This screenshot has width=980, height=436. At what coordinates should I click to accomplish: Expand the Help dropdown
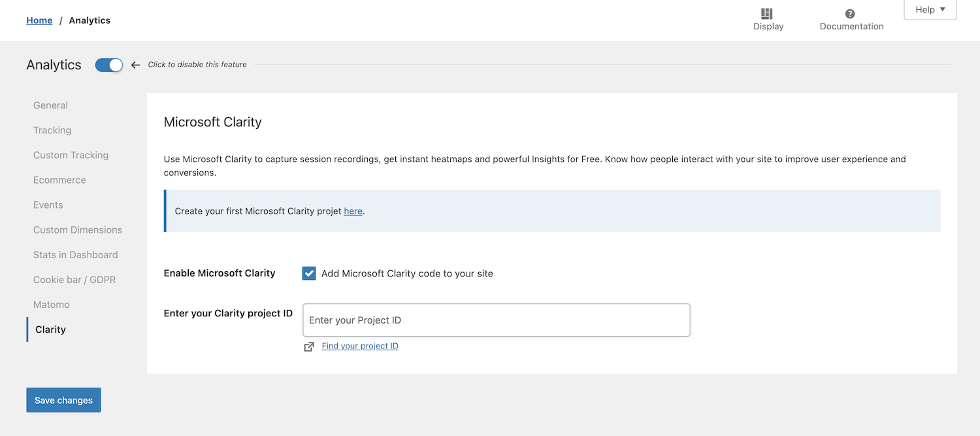click(x=930, y=10)
